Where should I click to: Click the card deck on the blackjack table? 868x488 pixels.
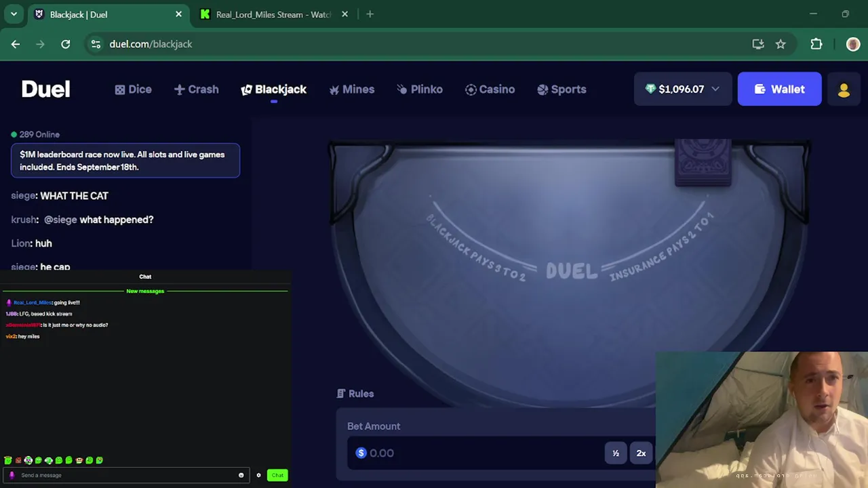703,163
